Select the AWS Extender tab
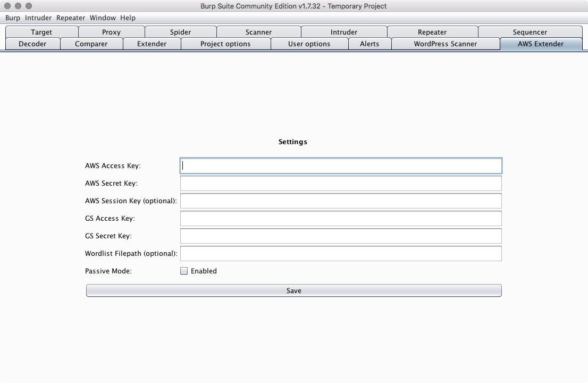This screenshot has width=588, height=383. pyautogui.click(x=541, y=44)
